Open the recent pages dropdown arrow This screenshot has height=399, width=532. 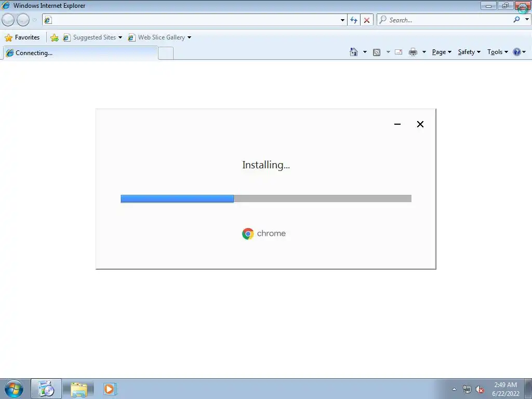35,20
